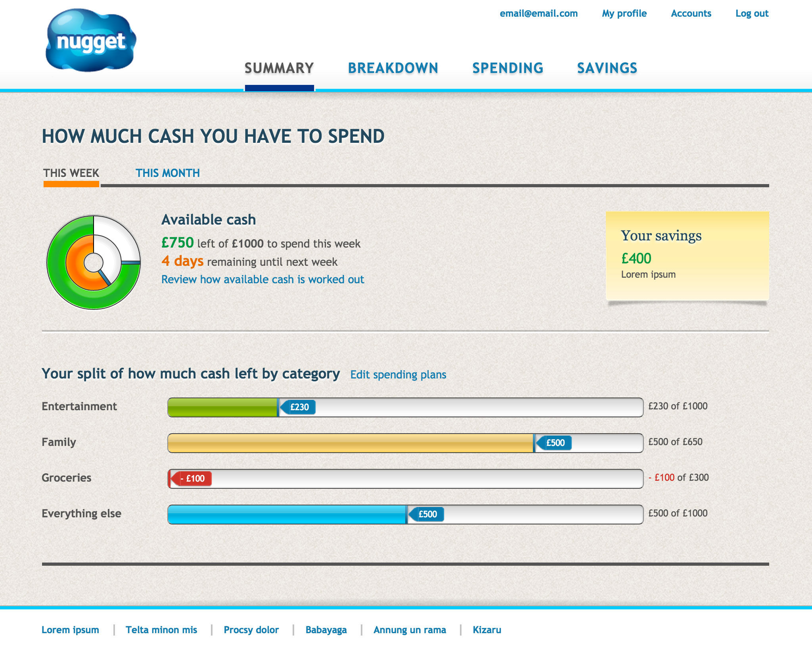Click Edit spending plans
812x653 pixels.
(x=398, y=375)
